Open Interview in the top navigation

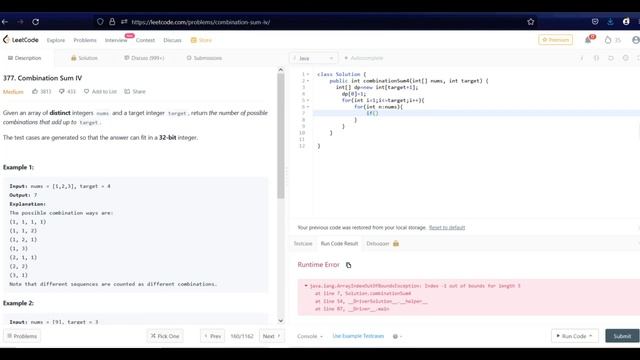[x=116, y=40]
